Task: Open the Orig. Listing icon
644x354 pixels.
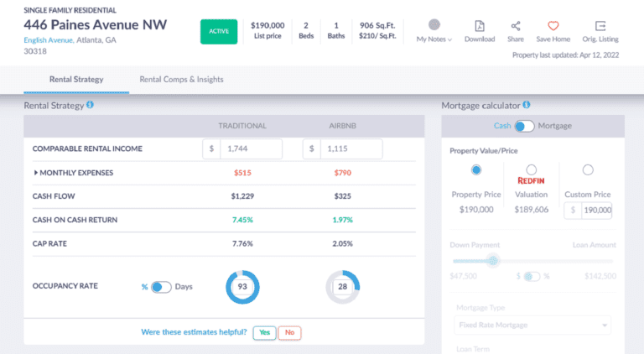Action: 600,27
